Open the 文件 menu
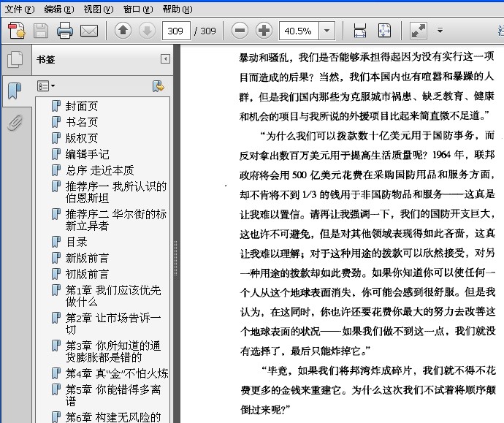This screenshot has width=504, height=423. 19,9
